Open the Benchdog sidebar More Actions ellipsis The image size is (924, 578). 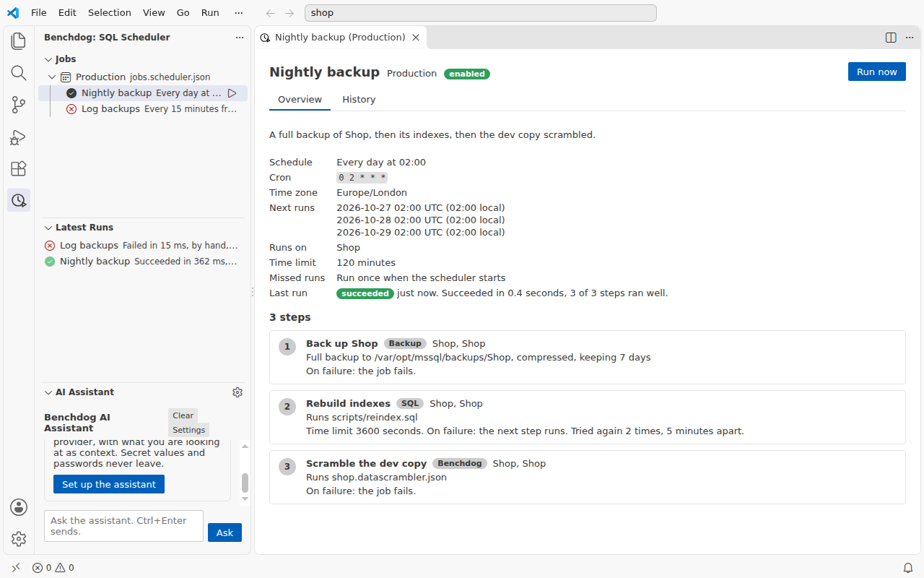(240, 38)
